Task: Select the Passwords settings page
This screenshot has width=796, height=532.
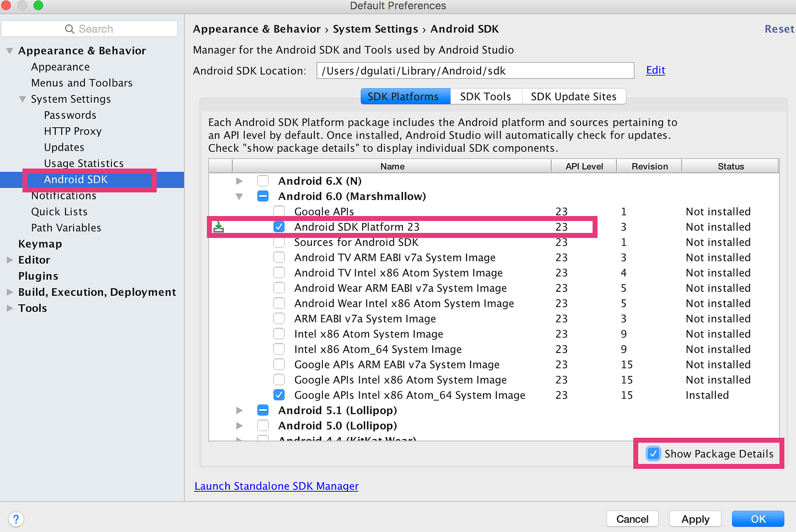Action: click(70, 115)
